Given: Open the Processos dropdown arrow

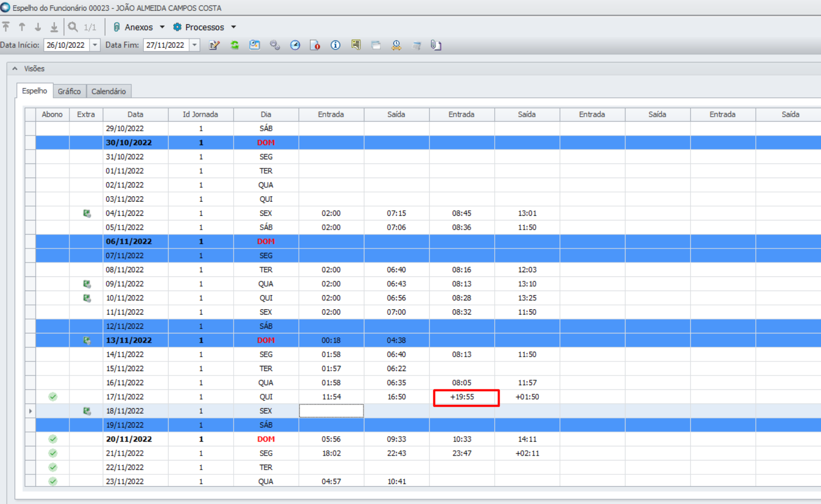Looking at the screenshot, I should [234, 27].
